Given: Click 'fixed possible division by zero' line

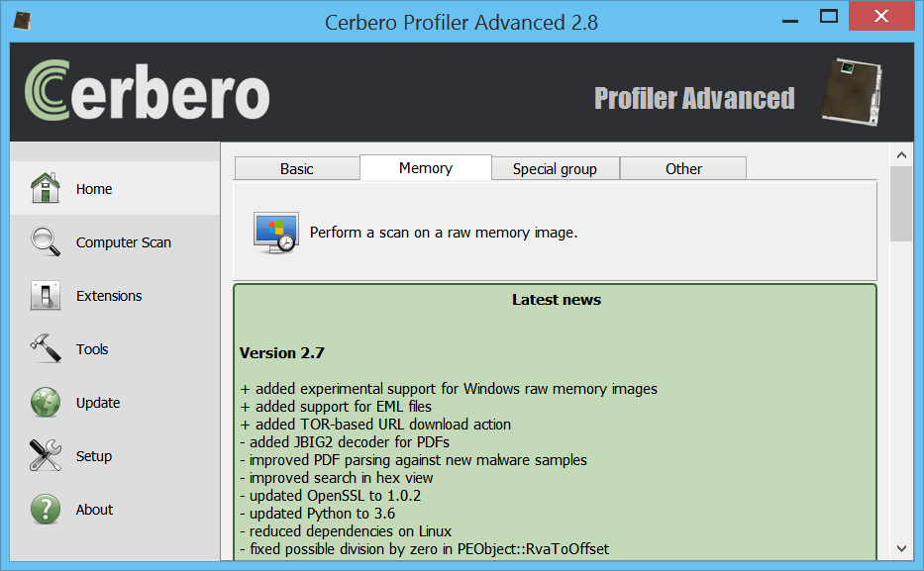Looking at the screenshot, I should pos(425,549).
